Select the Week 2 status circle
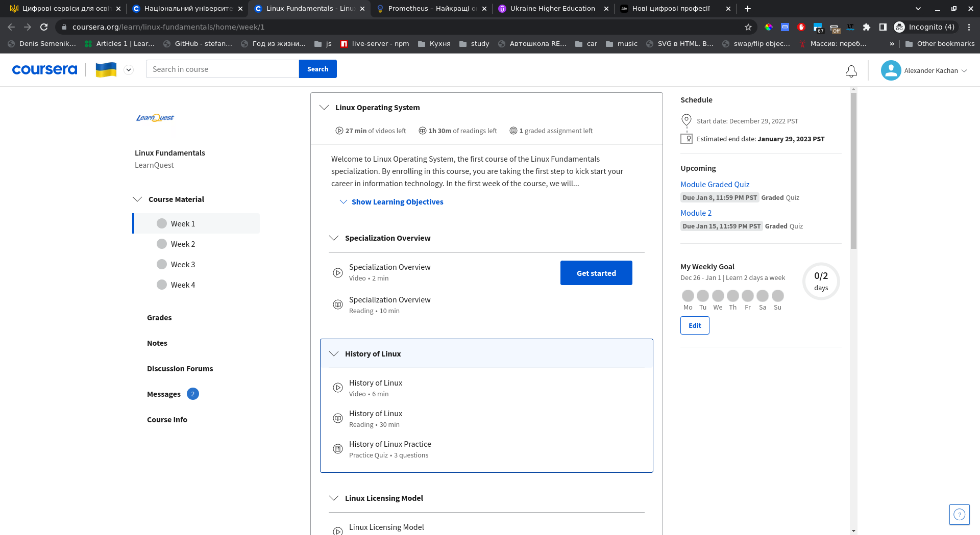This screenshot has height=535, width=980. point(162,244)
